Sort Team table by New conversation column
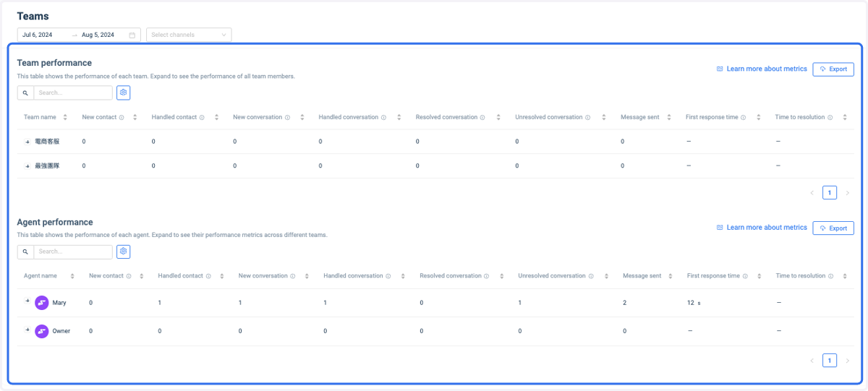Screen dimensions: 868x391 [302, 117]
